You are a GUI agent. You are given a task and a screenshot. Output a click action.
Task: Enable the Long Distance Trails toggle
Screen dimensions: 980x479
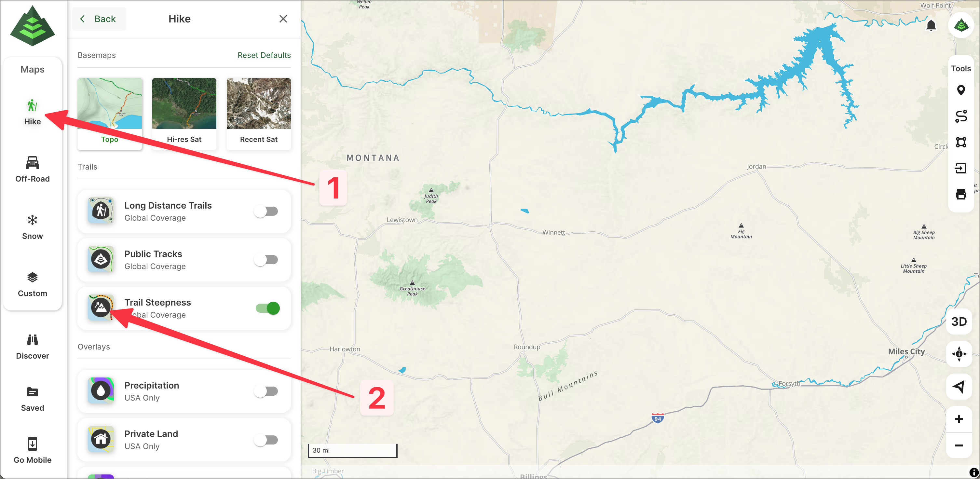point(266,211)
